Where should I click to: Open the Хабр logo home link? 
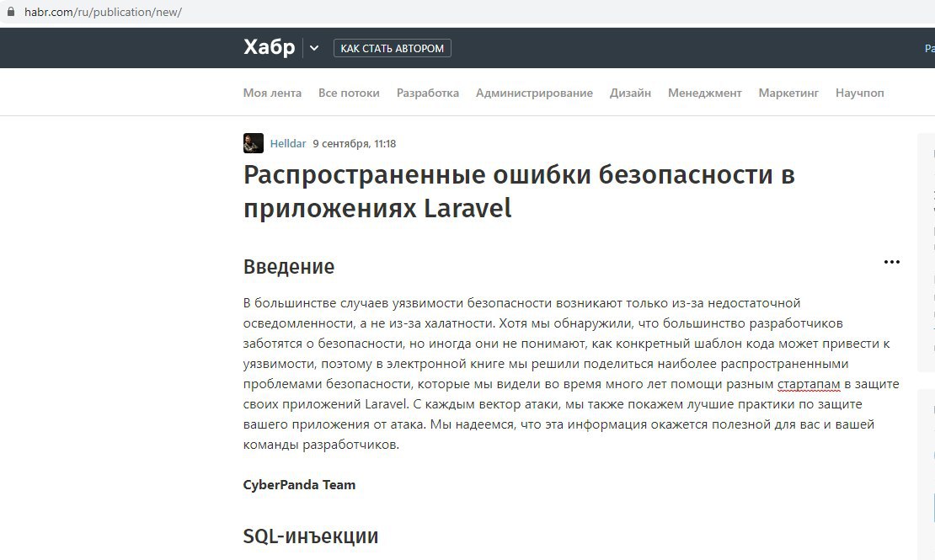click(269, 47)
